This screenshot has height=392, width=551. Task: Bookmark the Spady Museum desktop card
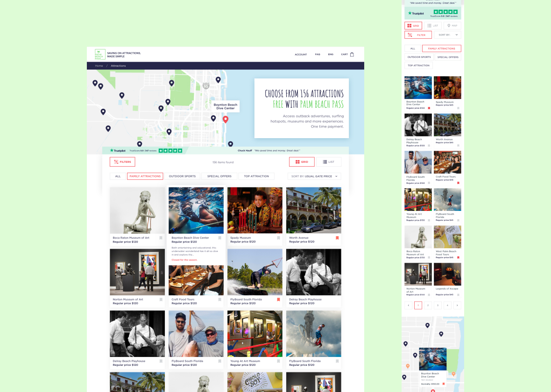click(x=278, y=238)
